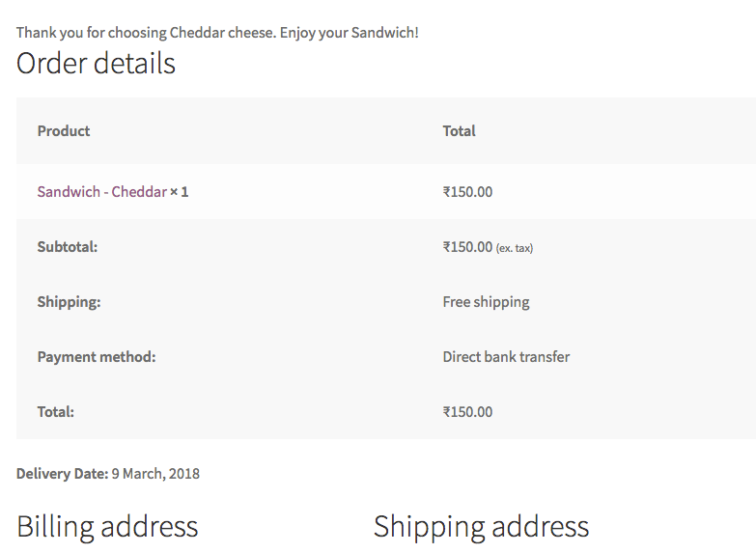Select the Product column header
The height and width of the screenshot is (553, 756).
click(x=64, y=131)
